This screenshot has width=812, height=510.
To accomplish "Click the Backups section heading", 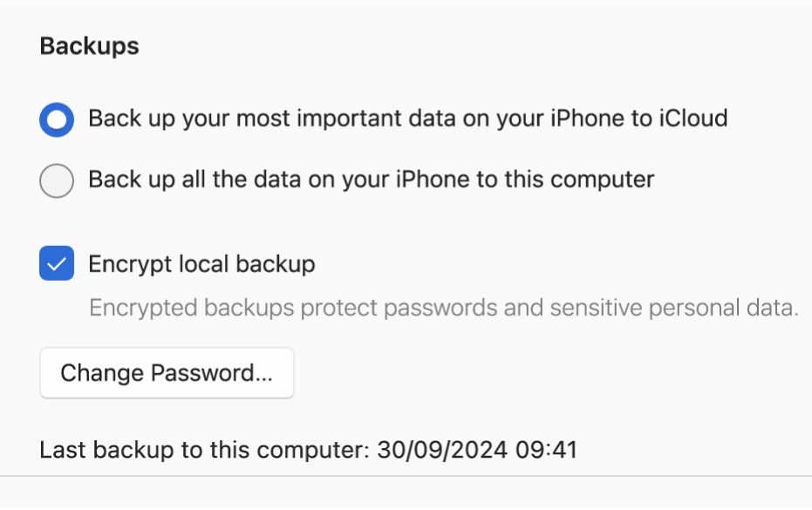I will (x=89, y=46).
